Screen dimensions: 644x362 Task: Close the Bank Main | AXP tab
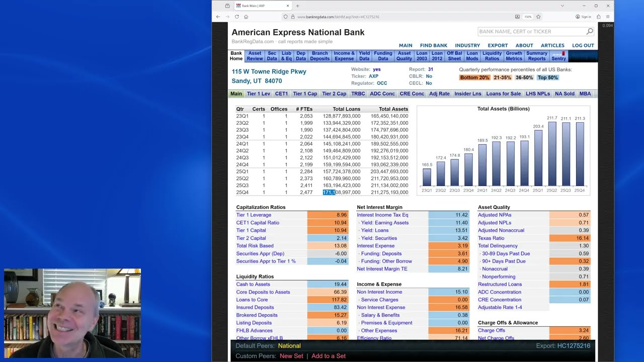[x=288, y=6]
